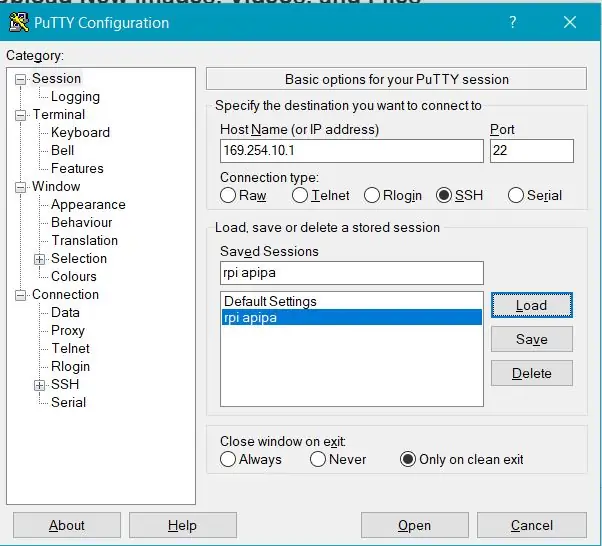Image resolution: width=602 pixels, height=546 pixels.
Task: Click the question mark help icon in title bar
Action: (x=513, y=22)
